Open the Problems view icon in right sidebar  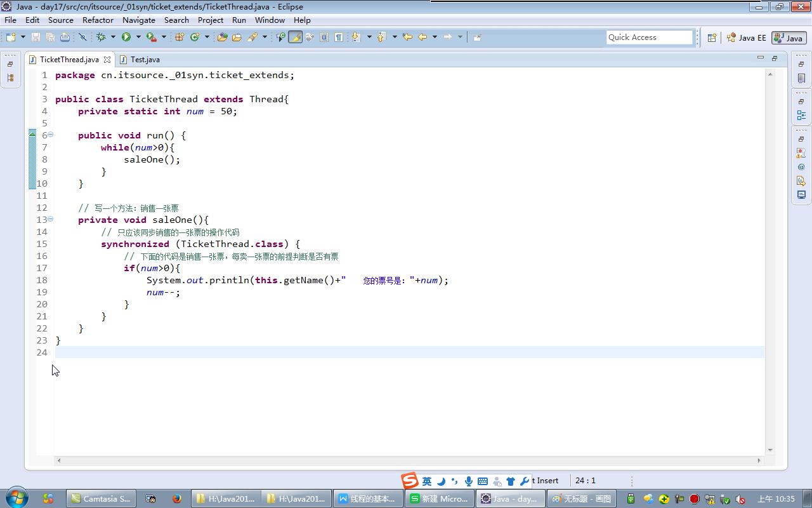801,153
